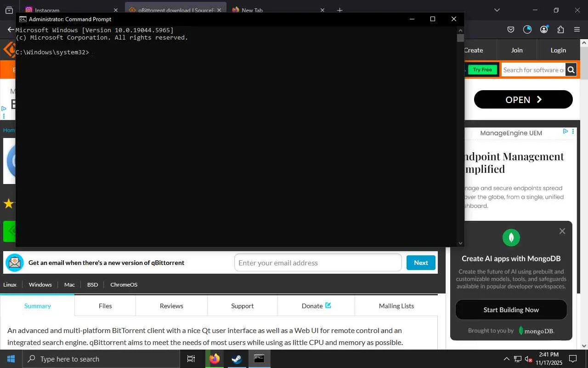Image resolution: width=588 pixels, height=368 pixels.
Task: Close the qBittorrent download tab
Action: pyautogui.click(x=219, y=10)
